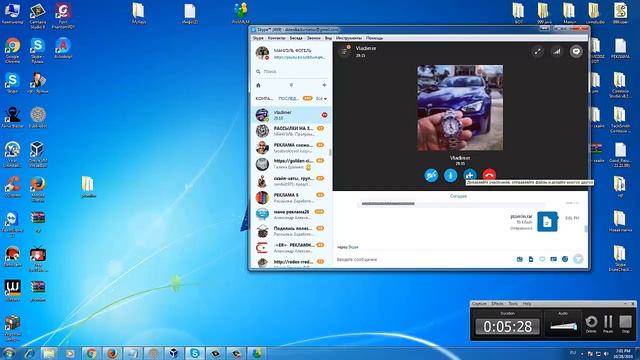Viewport: 640px width, 360px height.
Task: Mute microphone in the Skype call
Action: pos(451,176)
